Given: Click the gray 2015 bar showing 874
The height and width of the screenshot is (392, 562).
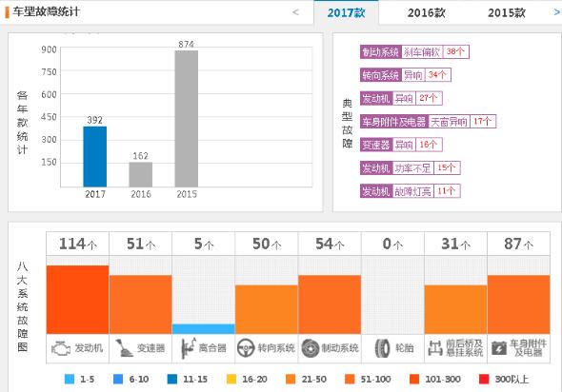Looking at the screenshot, I should coord(187,119).
